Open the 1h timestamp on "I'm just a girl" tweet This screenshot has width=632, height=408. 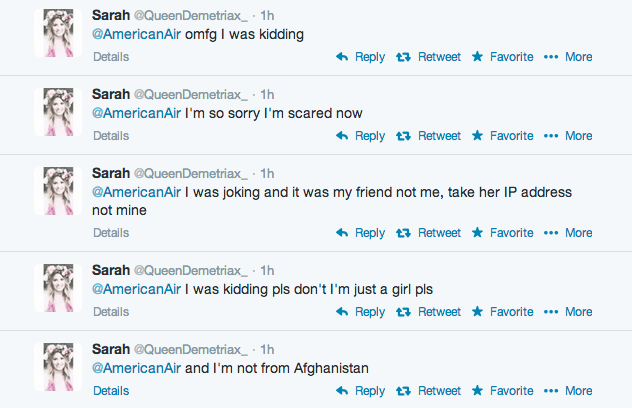[x=267, y=270]
